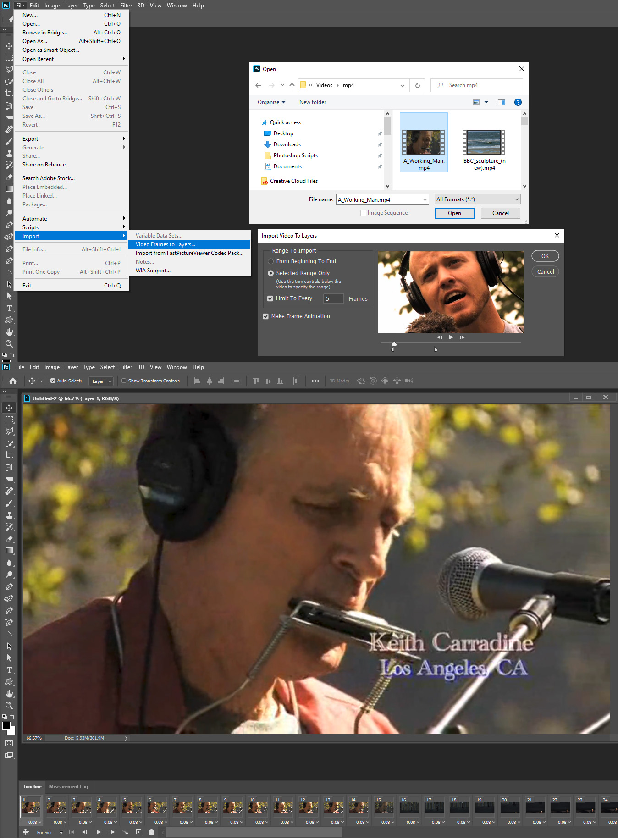Choose From Beginning To End radio button

tap(271, 261)
